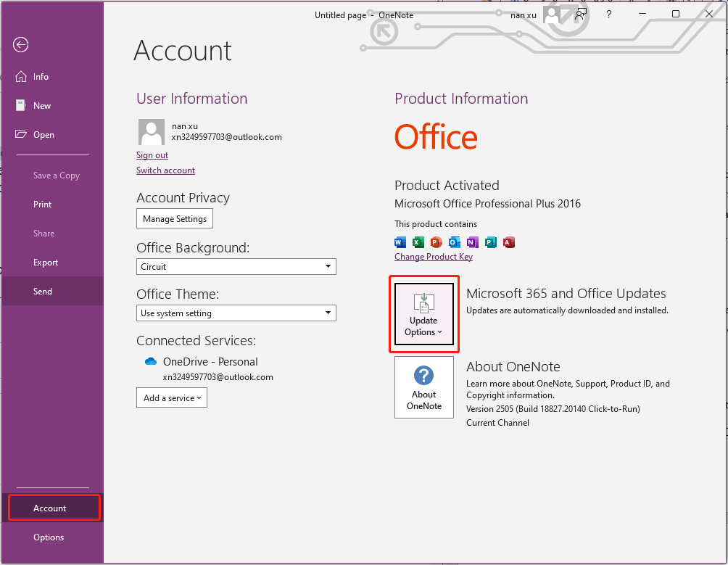
Task: Expand the Add a service menu
Action: [x=172, y=397]
